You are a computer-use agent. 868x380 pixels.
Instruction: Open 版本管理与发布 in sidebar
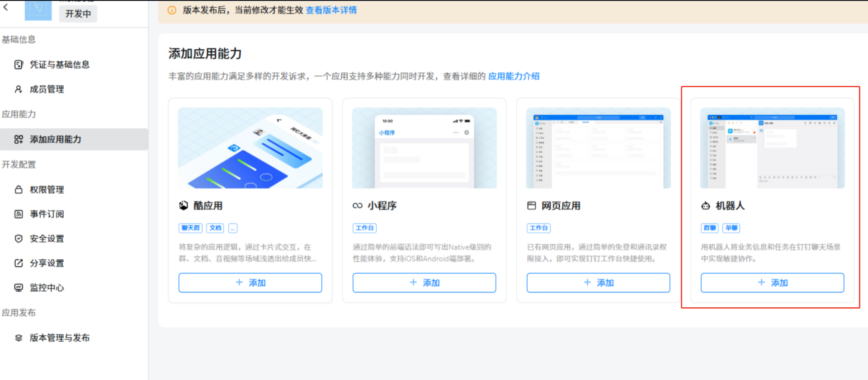click(x=59, y=338)
